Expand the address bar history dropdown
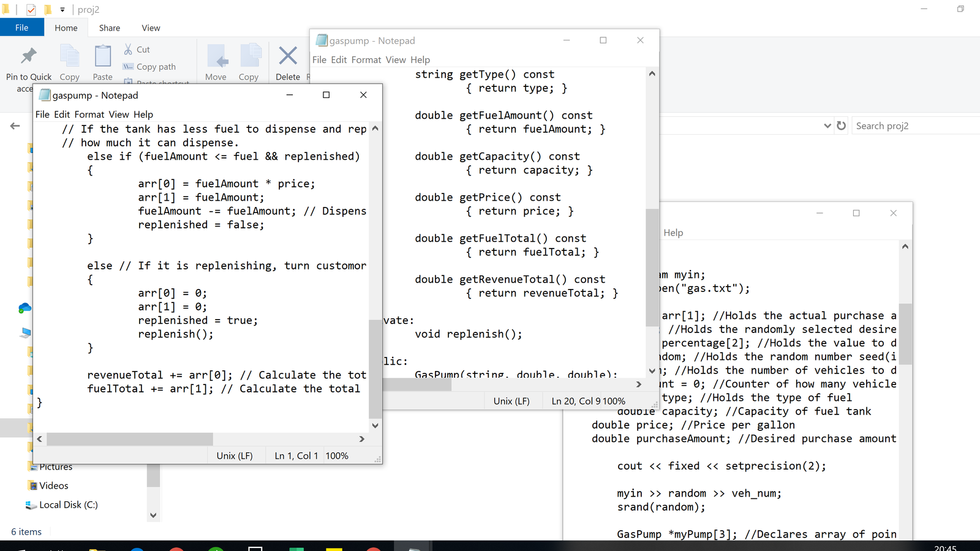 [827, 126]
